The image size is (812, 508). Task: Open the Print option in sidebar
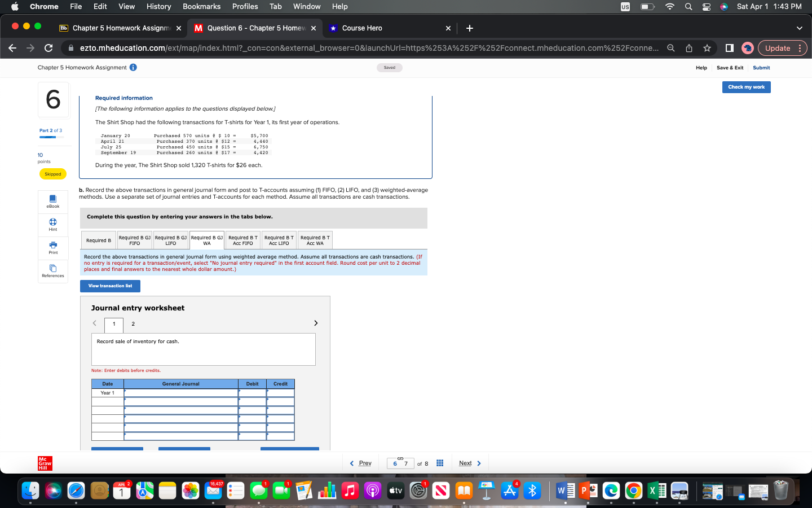pyautogui.click(x=53, y=248)
